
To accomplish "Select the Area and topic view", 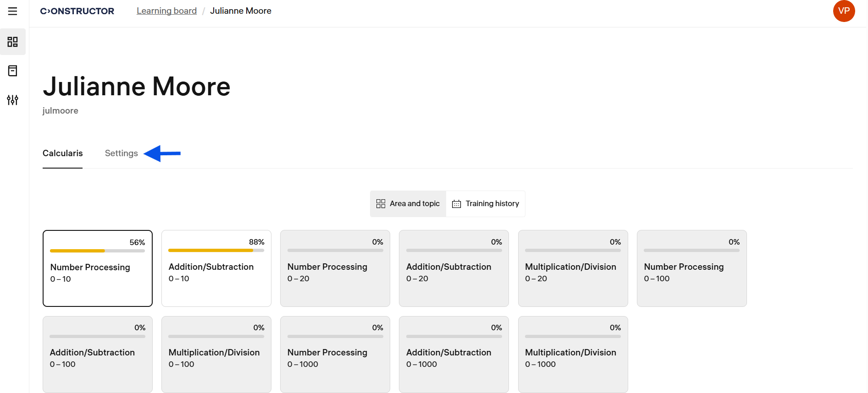I will pos(408,204).
